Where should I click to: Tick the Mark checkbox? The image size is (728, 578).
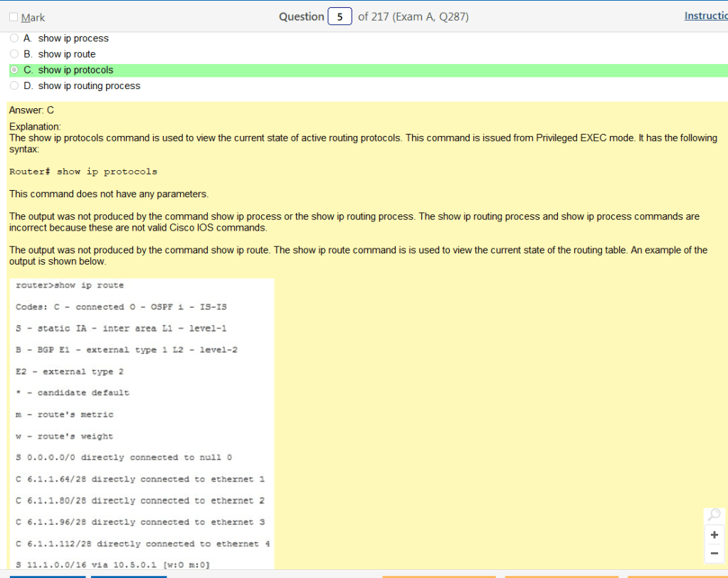point(14,17)
